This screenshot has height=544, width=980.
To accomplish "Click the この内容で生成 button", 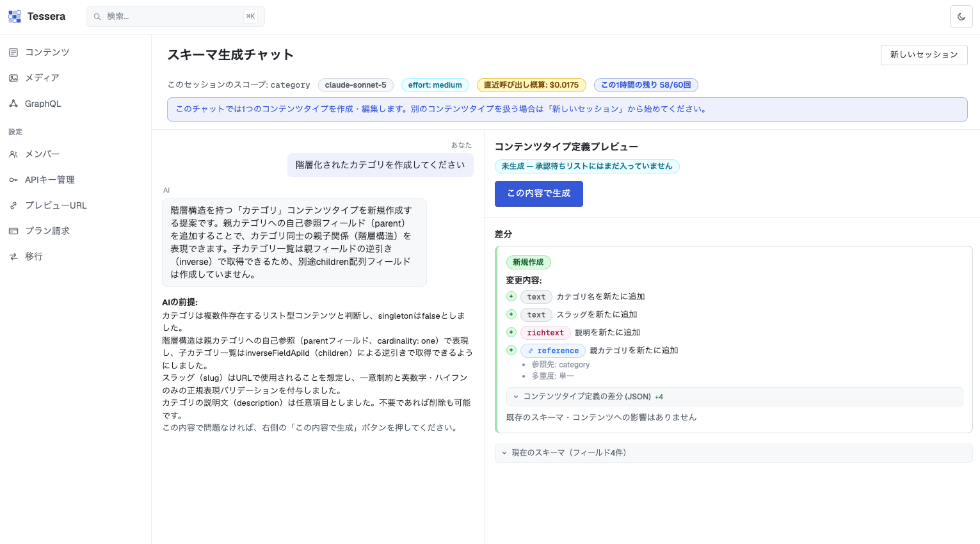I will tap(538, 194).
